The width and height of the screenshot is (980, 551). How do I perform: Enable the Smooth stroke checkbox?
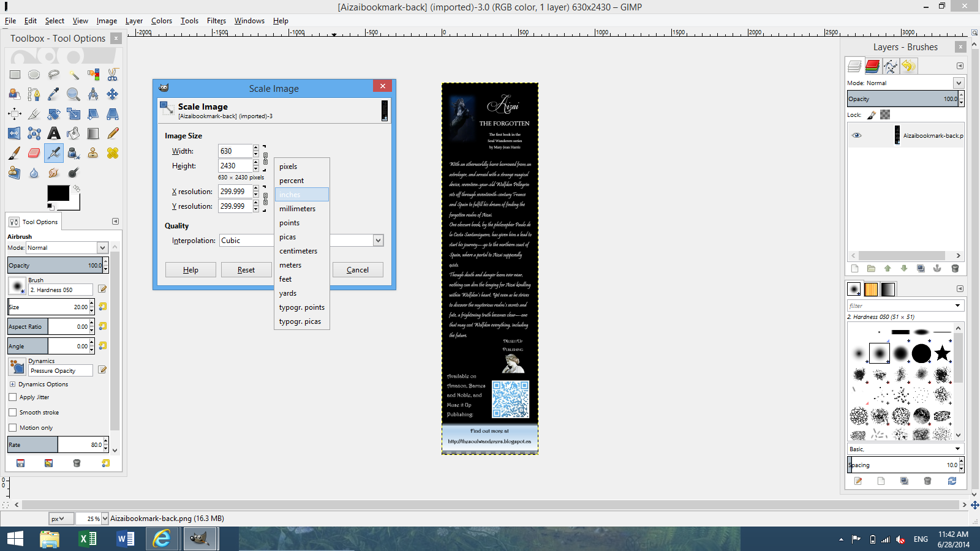[x=13, y=413]
